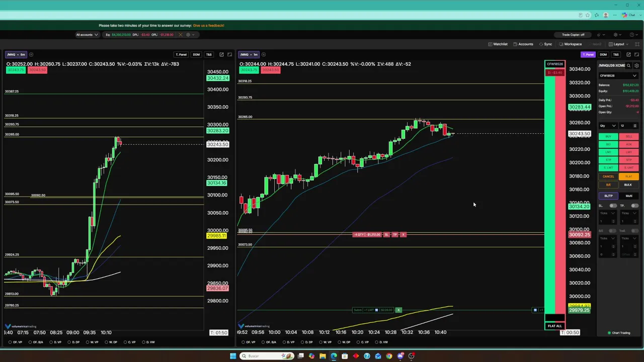
Task: Toggle the Trail switch
Action: 634,231
